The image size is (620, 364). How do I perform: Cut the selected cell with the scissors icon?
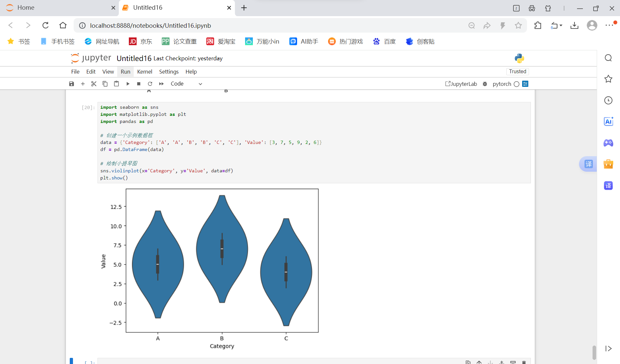(94, 84)
